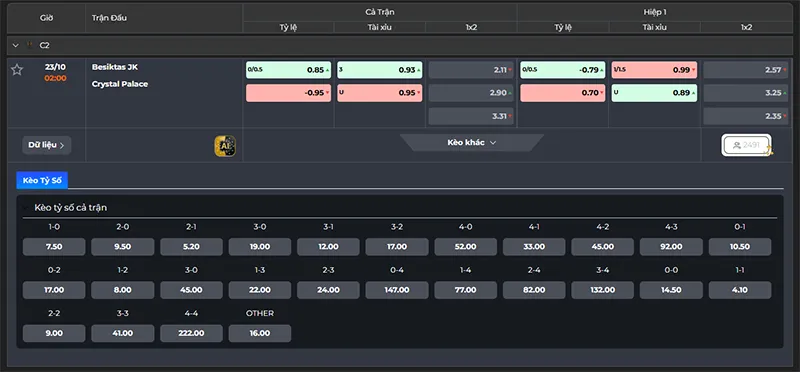Bet correct score 1-2 at 8.00
This screenshot has height=372, width=800.
tap(122, 290)
